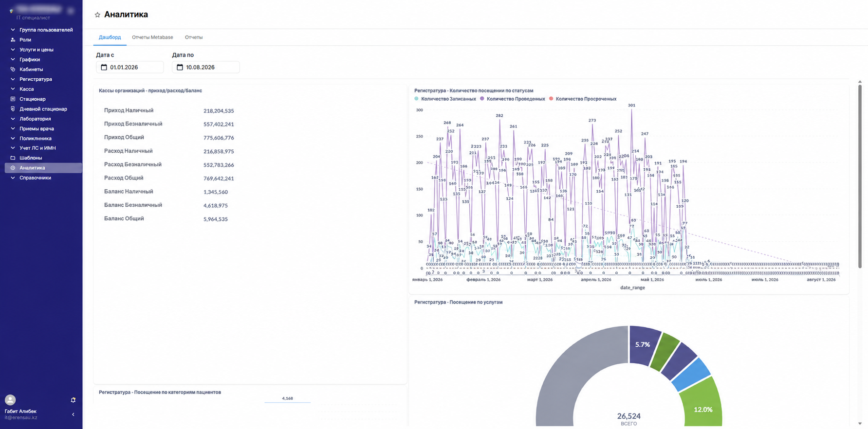Mark Аналитика page as favorite with star
Image resolution: width=868 pixels, height=429 pixels.
(x=97, y=15)
